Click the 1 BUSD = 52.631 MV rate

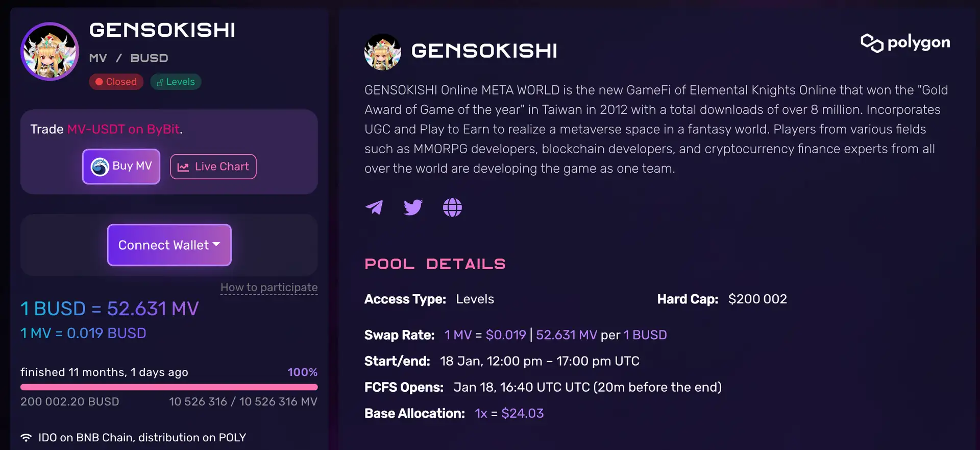click(109, 309)
